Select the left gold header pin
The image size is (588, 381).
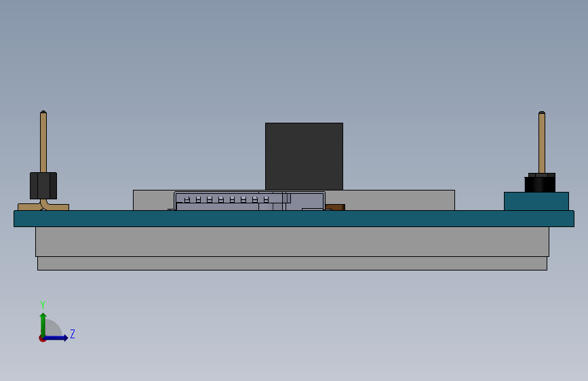[43, 142]
